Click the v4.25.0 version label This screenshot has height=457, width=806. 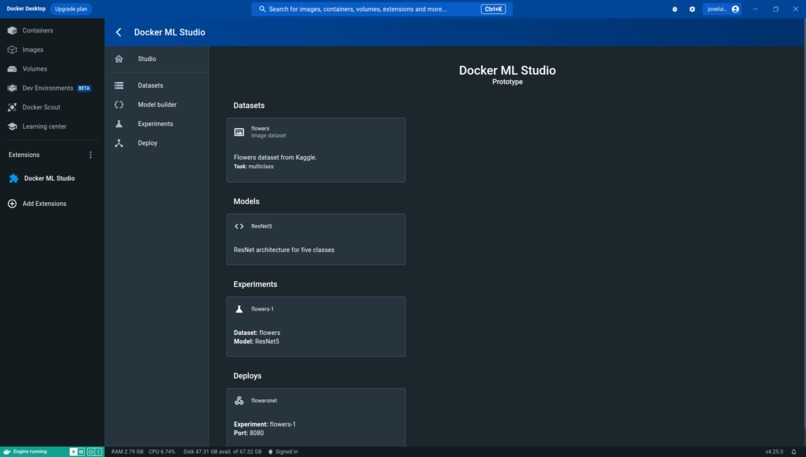pyautogui.click(x=774, y=452)
